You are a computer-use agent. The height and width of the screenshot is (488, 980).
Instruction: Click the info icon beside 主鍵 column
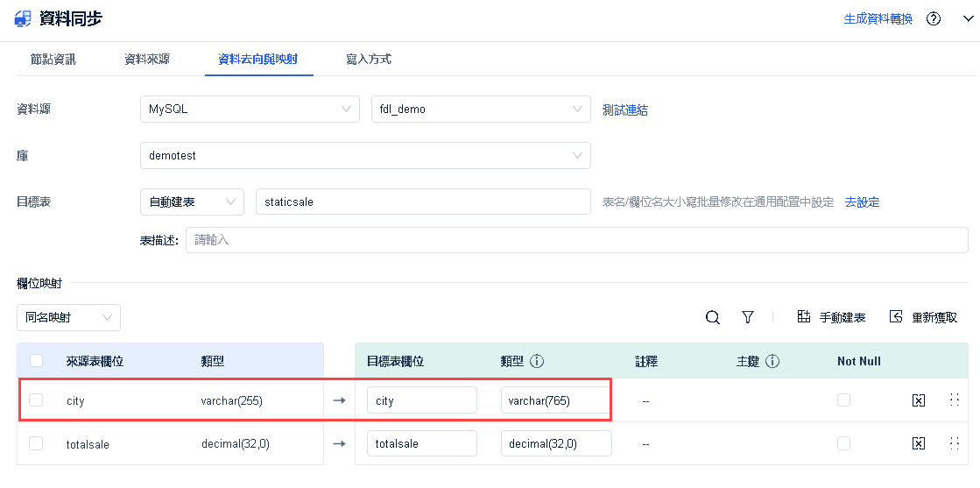click(x=772, y=361)
